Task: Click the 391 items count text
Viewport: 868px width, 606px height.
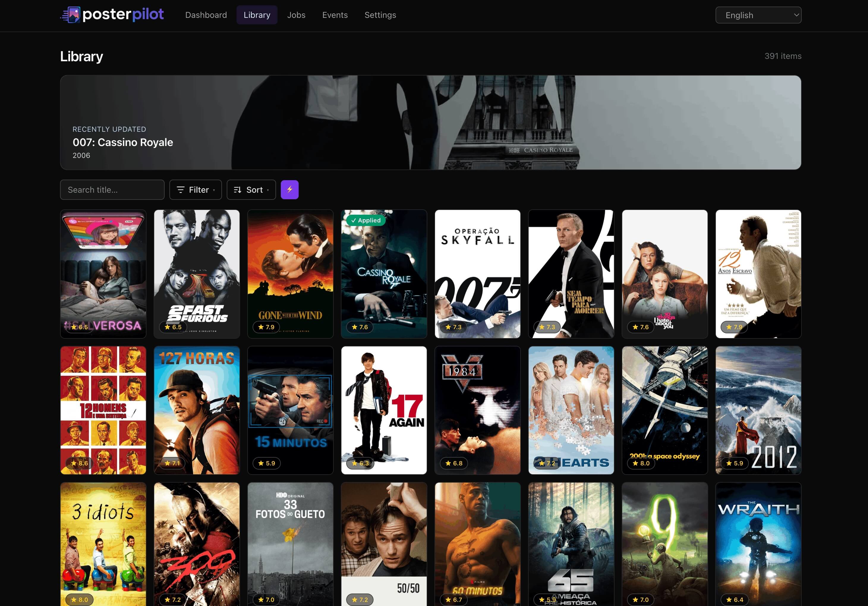Action: click(x=783, y=56)
